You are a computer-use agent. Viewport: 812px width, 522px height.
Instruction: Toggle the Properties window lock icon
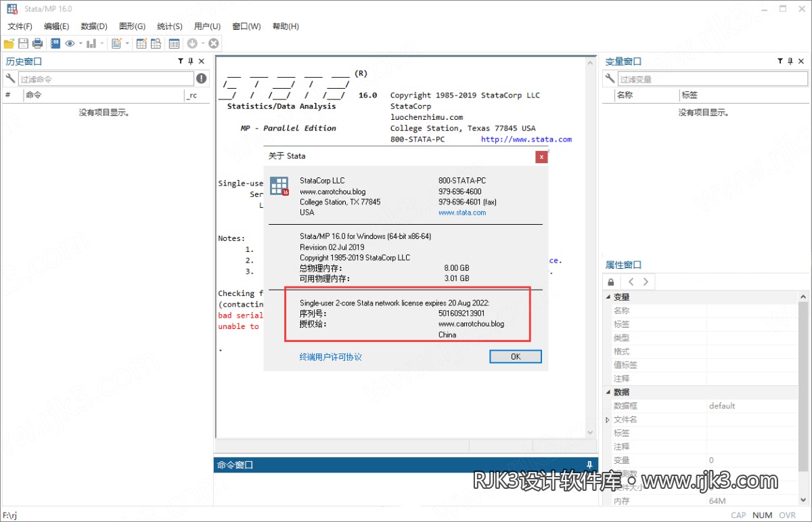pos(611,282)
